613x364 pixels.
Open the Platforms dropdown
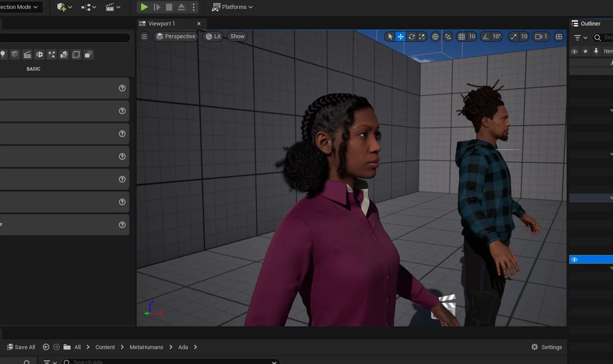click(x=232, y=7)
